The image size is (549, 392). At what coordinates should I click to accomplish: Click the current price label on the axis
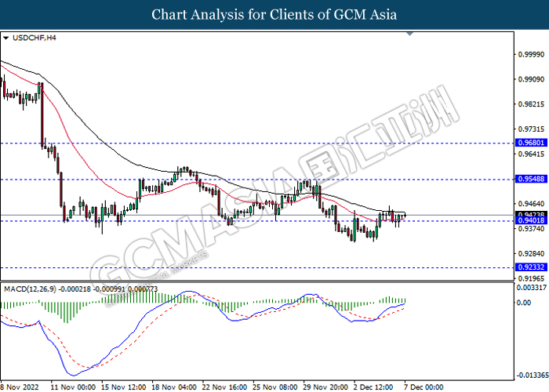point(531,215)
